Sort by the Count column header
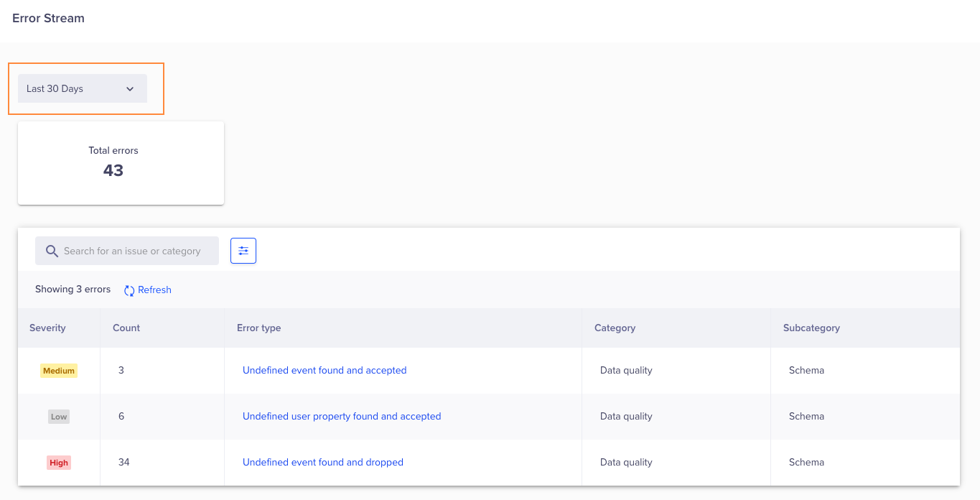Viewport: 980px width, 500px height. (x=126, y=328)
